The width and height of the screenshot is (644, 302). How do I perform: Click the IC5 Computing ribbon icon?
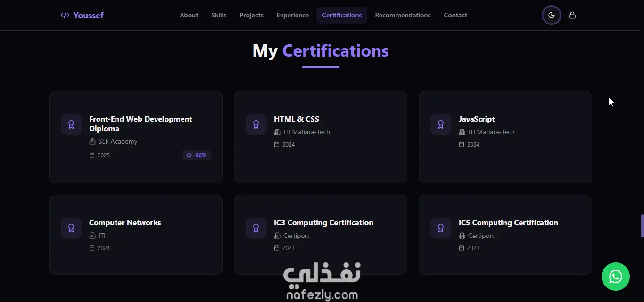(441, 228)
